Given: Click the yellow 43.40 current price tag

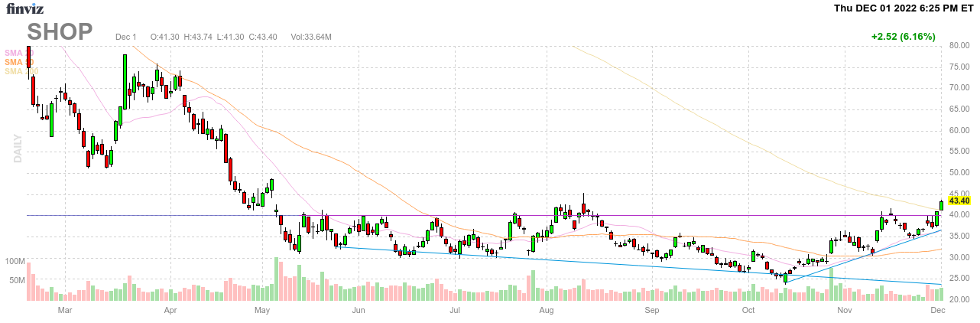Looking at the screenshot, I should coord(959,201).
